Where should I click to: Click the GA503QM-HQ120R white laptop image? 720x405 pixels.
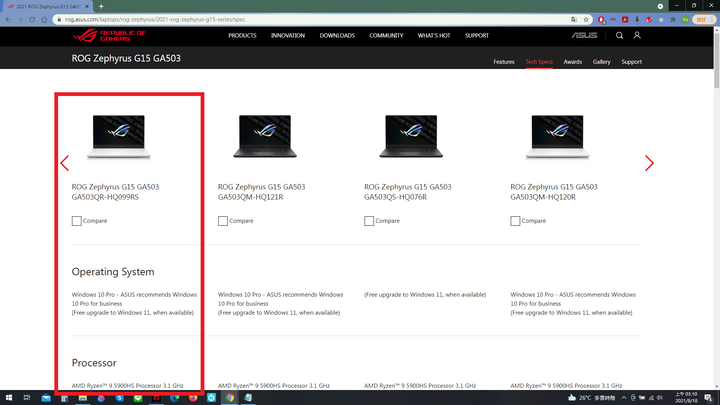(557, 137)
